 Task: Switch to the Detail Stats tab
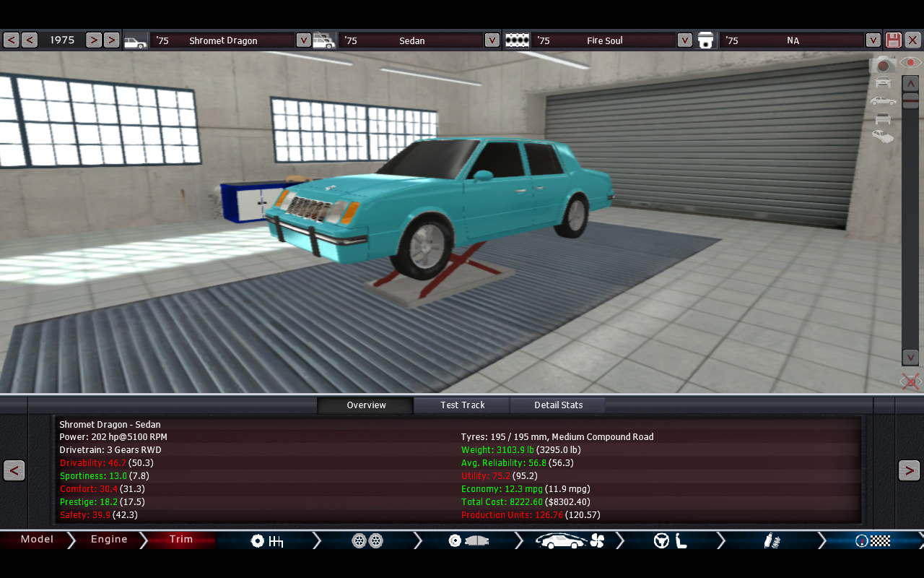click(x=558, y=405)
